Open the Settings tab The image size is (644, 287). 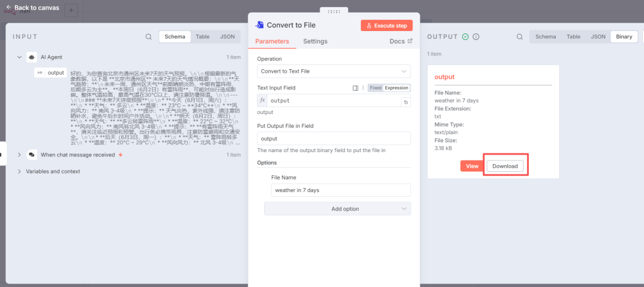(x=315, y=41)
